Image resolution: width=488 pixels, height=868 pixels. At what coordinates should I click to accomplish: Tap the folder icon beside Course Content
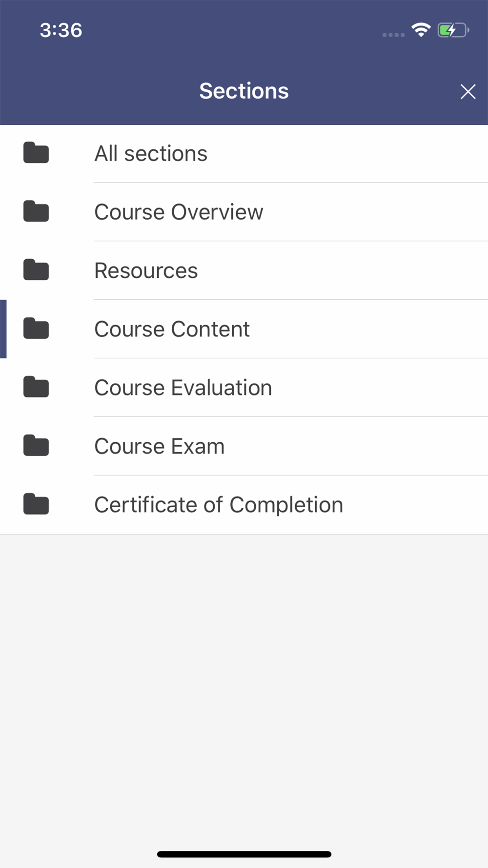coord(36,329)
